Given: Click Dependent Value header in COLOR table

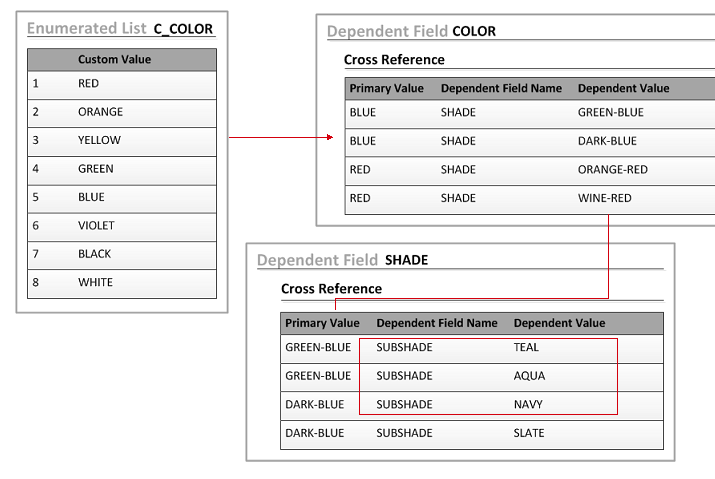Looking at the screenshot, I should 623,88.
